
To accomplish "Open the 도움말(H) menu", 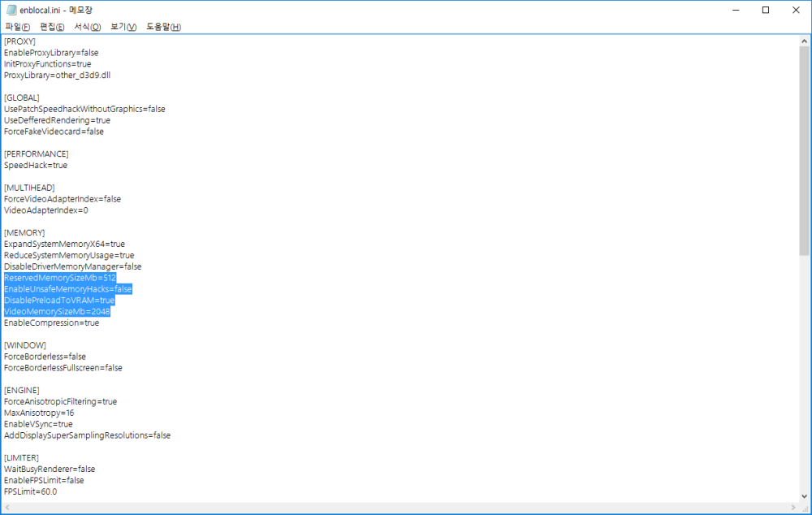I will 163,27.
